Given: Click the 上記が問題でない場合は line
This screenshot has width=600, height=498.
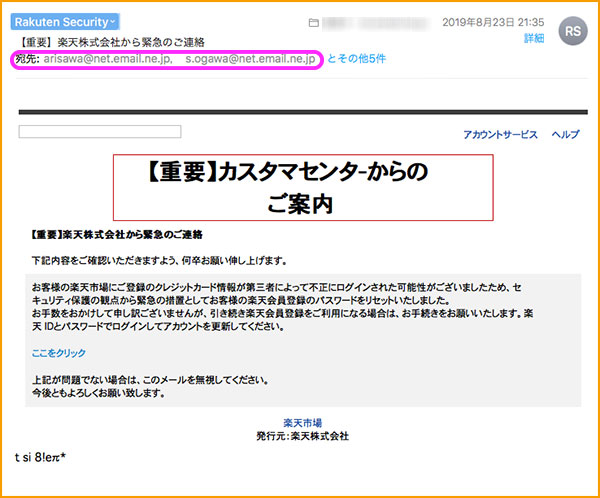Looking at the screenshot, I should tap(150, 380).
